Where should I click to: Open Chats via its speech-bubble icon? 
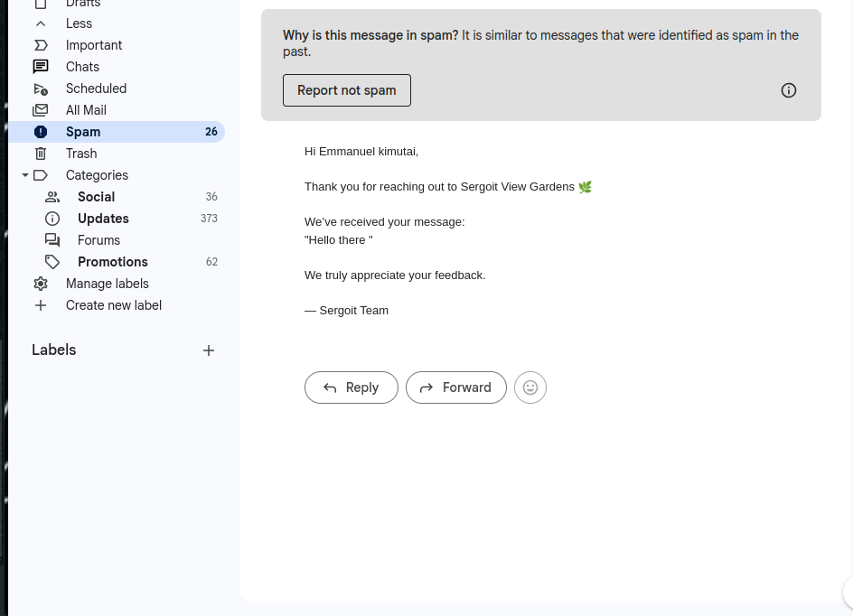[41, 67]
